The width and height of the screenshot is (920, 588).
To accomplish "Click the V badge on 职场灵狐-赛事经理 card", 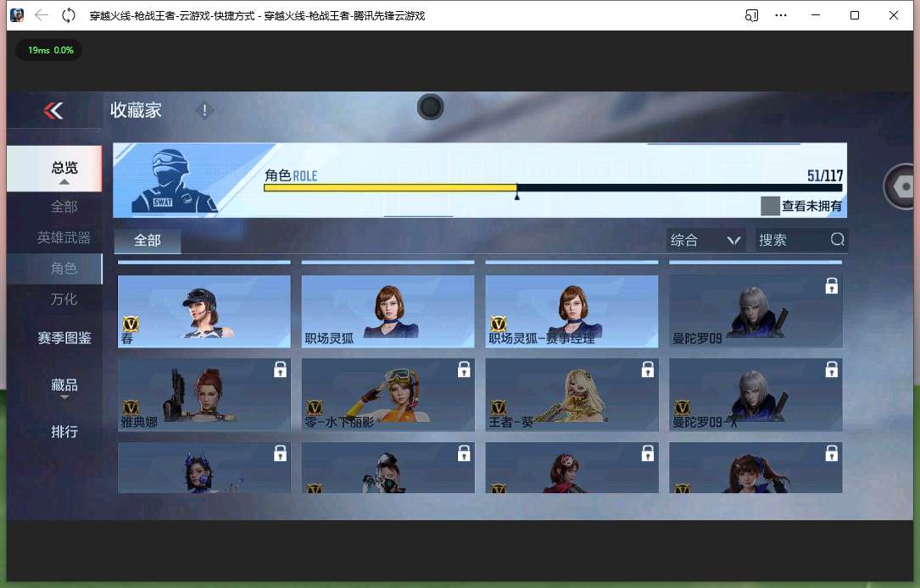I will 498,324.
